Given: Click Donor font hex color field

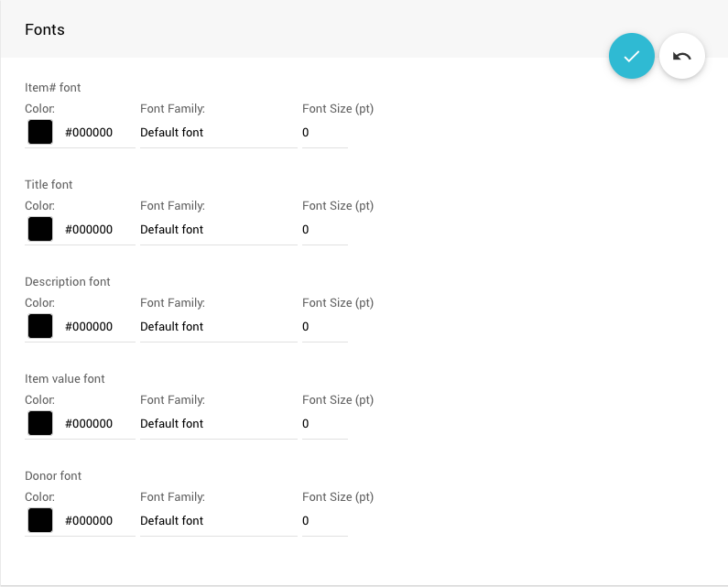Looking at the screenshot, I should click(x=96, y=521).
